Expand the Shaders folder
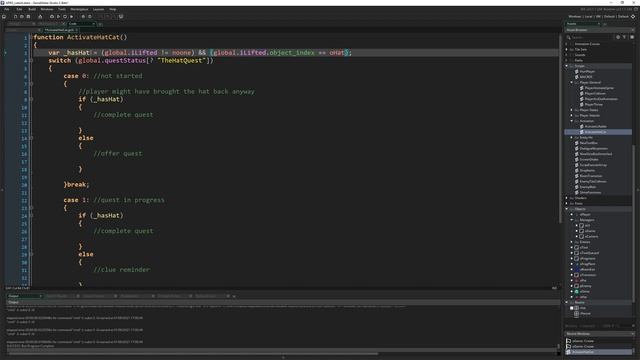The image size is (640, 360). click(567, 198)
